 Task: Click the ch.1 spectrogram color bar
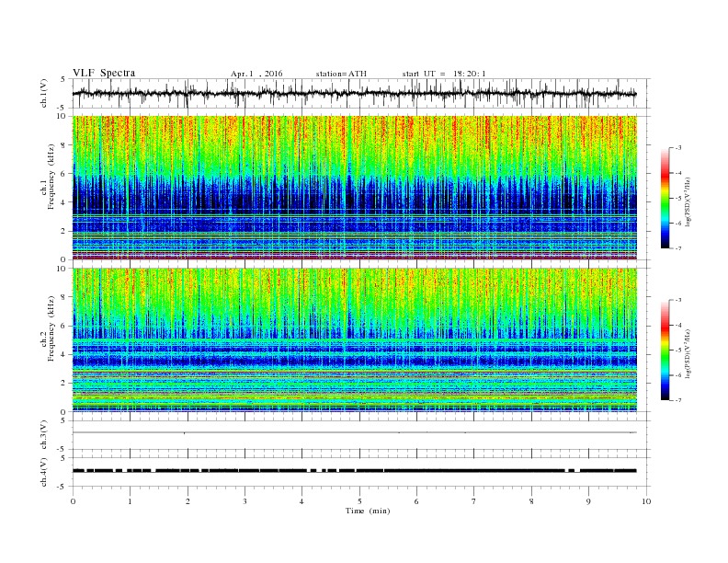tap(665, 199)
